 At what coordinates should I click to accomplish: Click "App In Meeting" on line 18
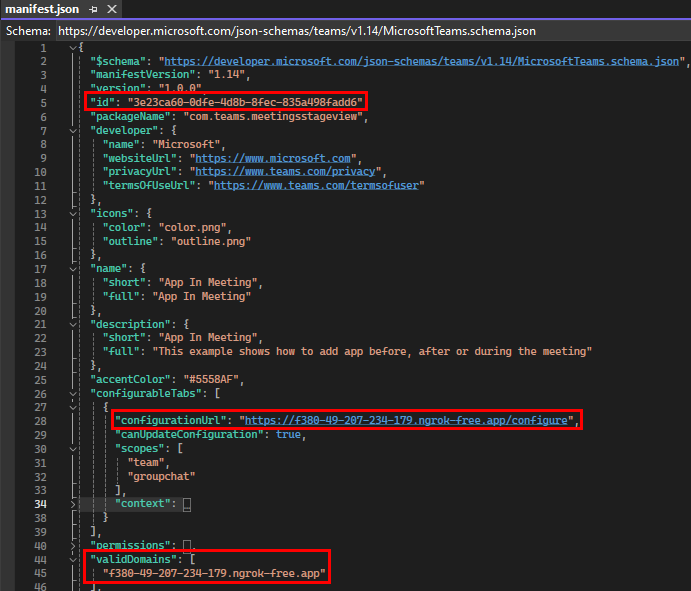(208, 282)
